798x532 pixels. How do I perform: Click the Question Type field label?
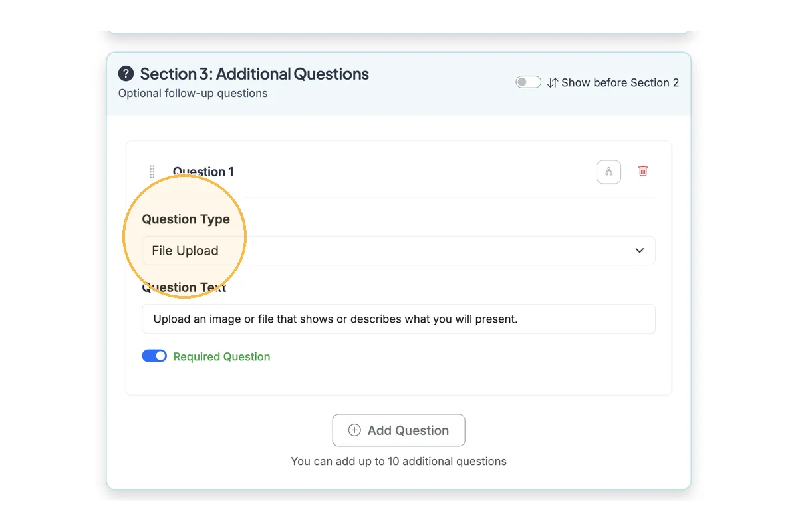[186, 219]
